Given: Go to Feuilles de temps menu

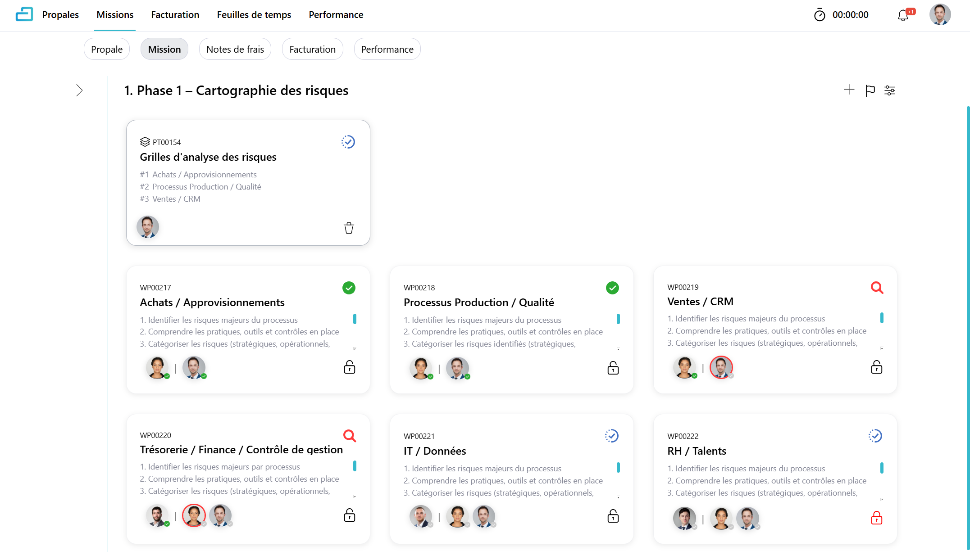Looking at the screenshot, I should pyautogui.click(x=254, y=15).
